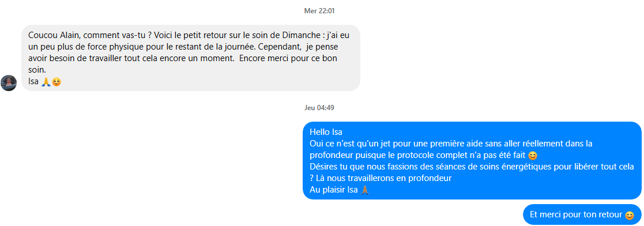Screen dimensions: 644x226
Task: Click the 'Isa' signature in the grey message
Action: (x=33, y=82)
